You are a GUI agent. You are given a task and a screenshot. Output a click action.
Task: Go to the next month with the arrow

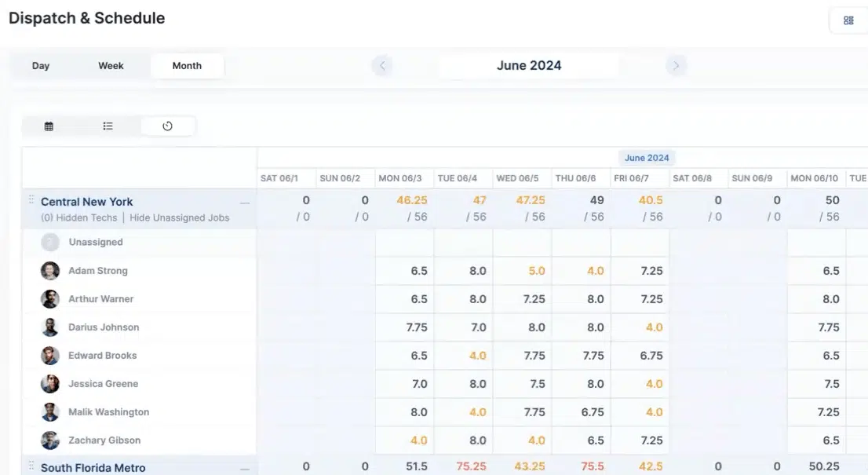tap(677, 65)
